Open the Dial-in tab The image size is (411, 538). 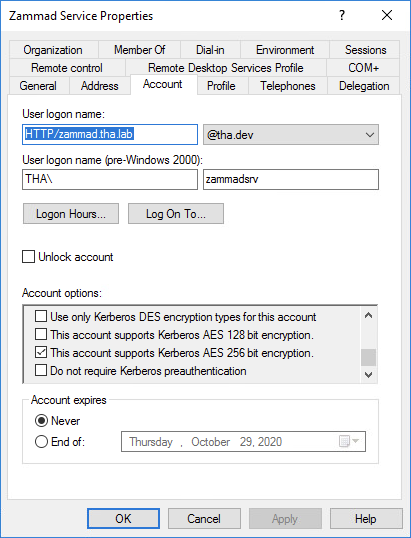[210, 50]
